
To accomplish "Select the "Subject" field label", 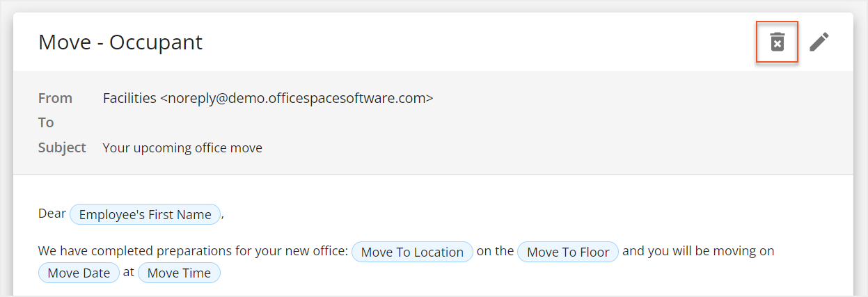I will 62,147.
